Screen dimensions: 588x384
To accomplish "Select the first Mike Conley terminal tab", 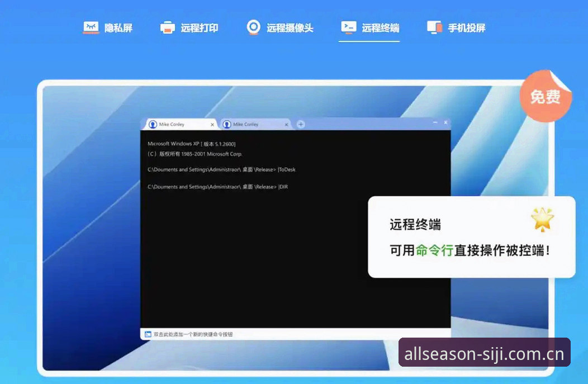I will (x=181, y=124).
